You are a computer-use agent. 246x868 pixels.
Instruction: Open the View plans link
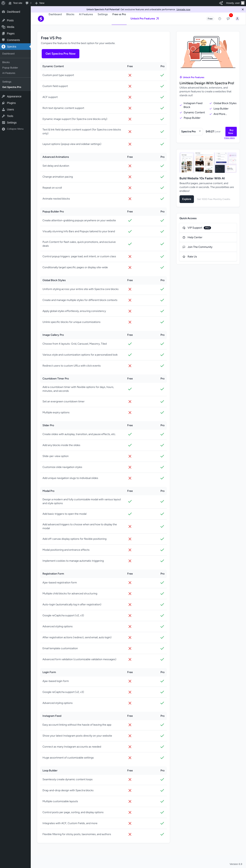pos(229,138)
